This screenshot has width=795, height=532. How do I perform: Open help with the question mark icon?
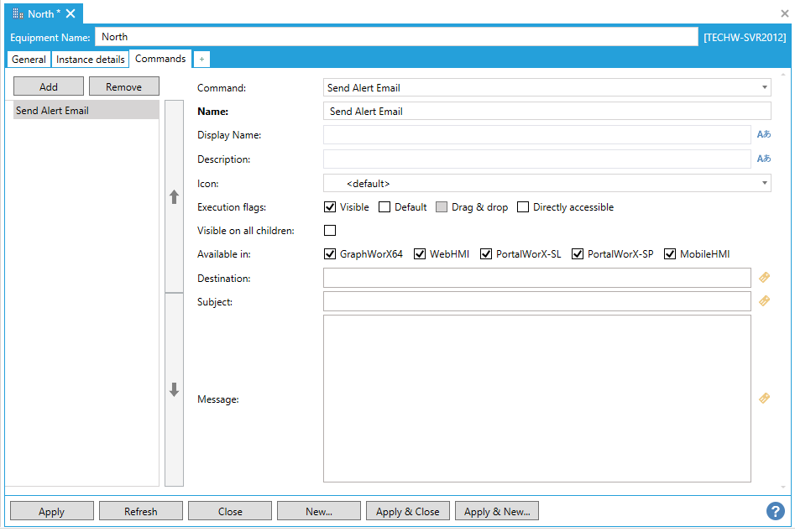(775, 511)
